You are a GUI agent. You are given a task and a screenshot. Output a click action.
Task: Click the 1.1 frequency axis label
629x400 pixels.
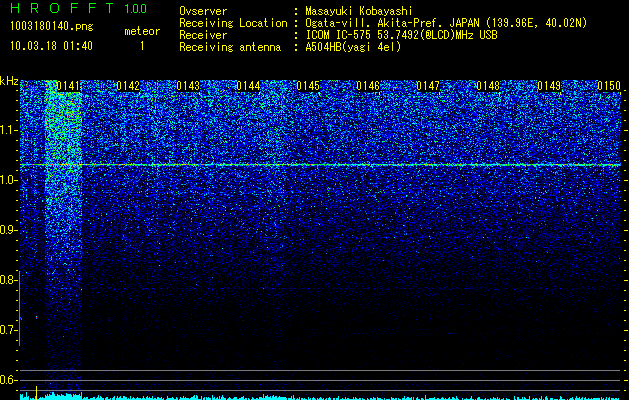tap(8, 130)
